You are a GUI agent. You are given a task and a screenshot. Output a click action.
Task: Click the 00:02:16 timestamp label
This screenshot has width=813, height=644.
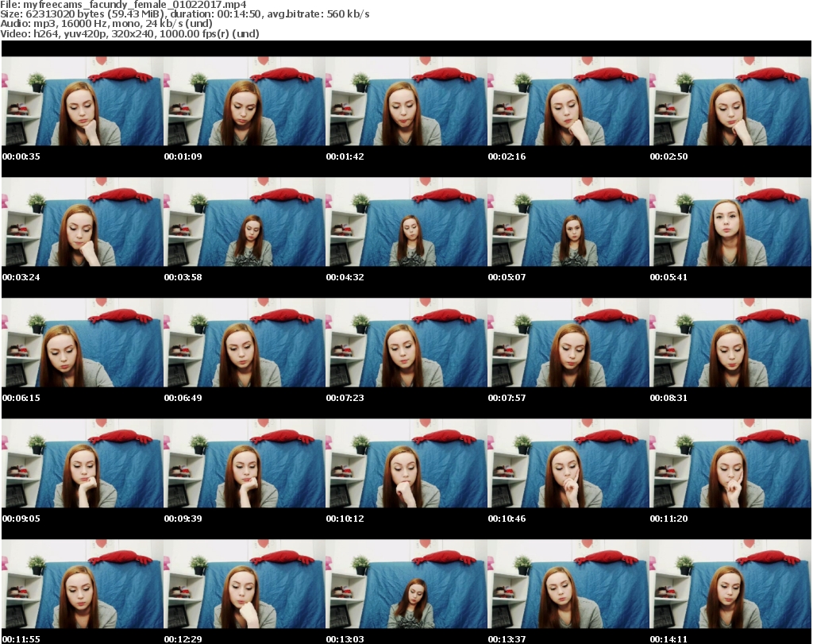[x=507, y=156]
